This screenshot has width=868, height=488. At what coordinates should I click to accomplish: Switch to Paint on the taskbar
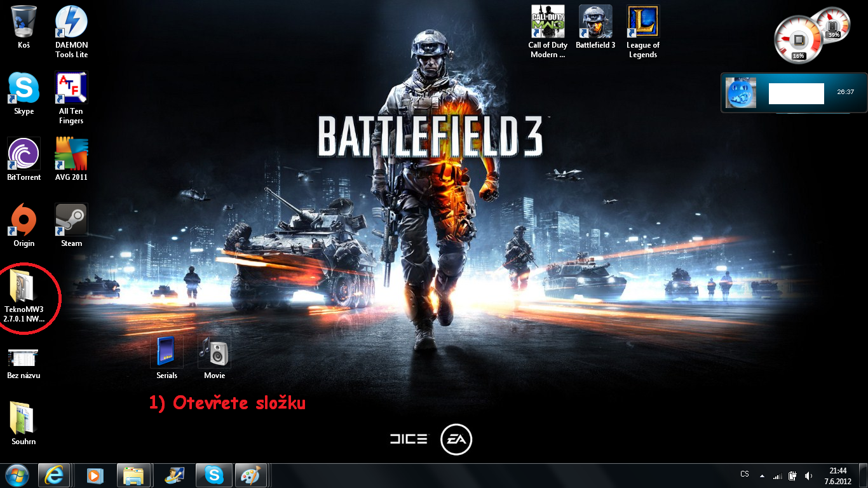252,475
